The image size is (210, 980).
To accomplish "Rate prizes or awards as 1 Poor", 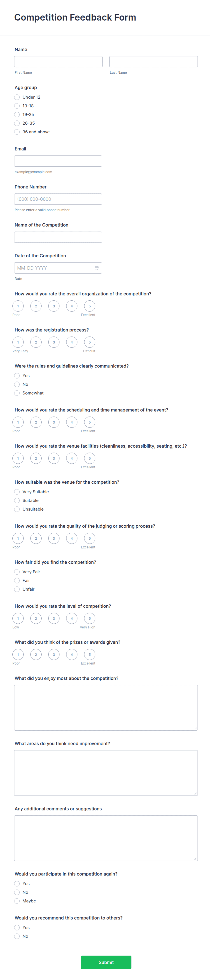I will click(x=18, y=654).
